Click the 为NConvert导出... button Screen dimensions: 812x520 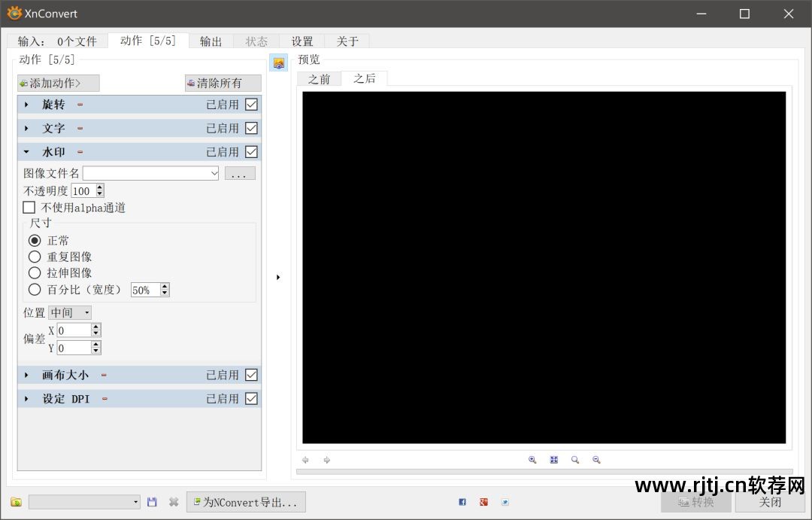pyautogui.click(x=246, y=502)
